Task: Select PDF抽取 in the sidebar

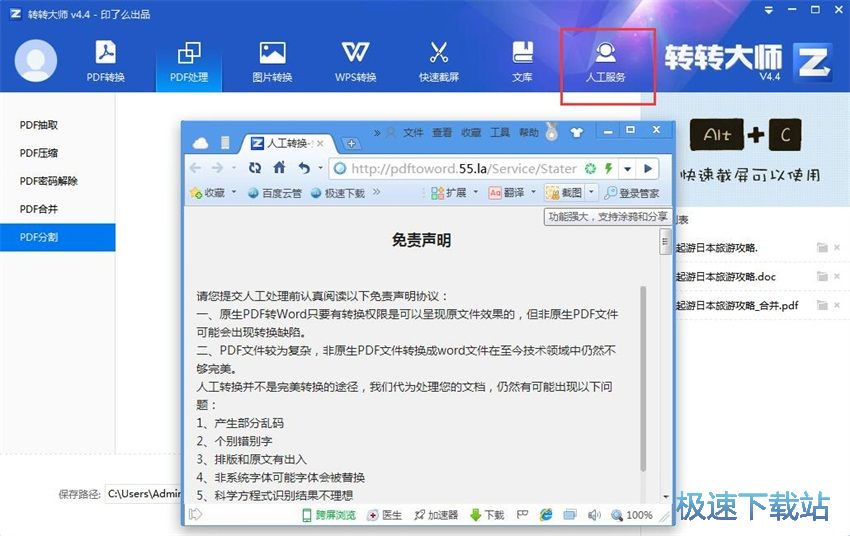Action: click(x=38, y=125)
